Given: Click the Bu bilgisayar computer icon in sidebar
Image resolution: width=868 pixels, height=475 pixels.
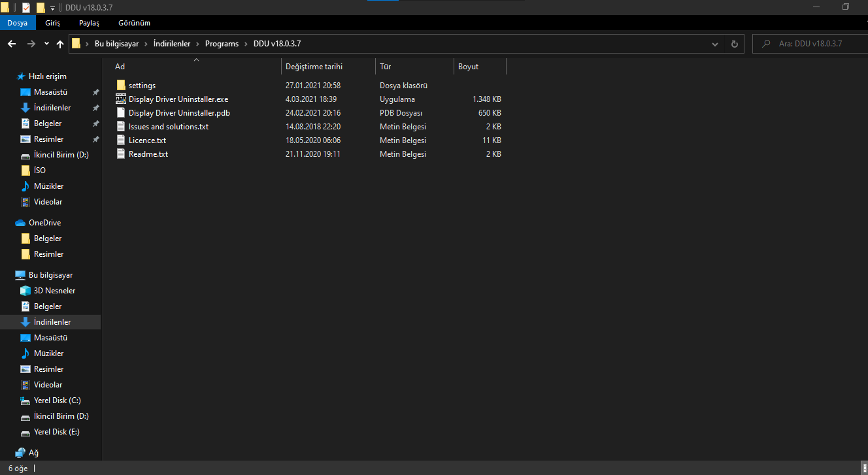Looking at the screenshot, I should tap(20, 275).
